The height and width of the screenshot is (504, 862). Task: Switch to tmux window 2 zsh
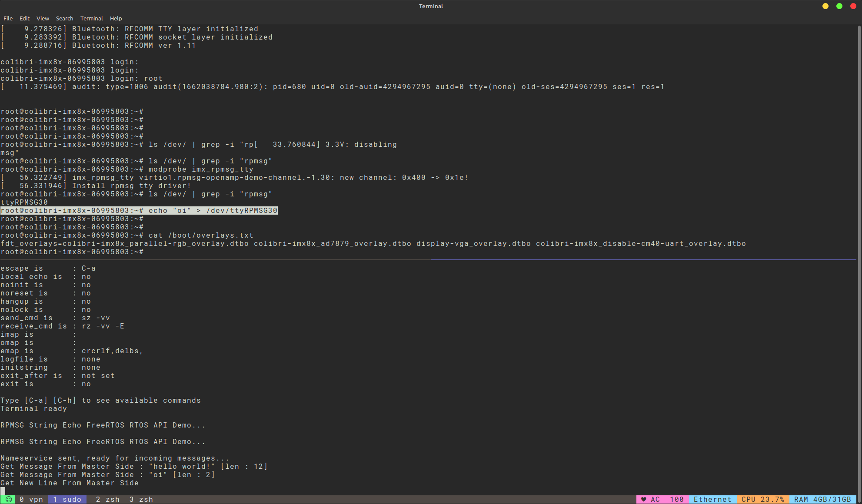(x=107, y=500)
